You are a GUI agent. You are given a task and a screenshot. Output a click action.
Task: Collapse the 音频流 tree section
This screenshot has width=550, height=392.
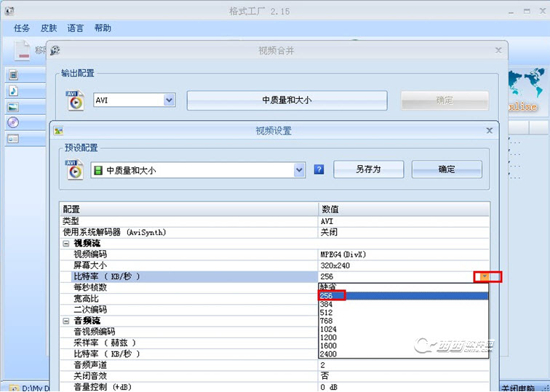[x=66, y=321]
